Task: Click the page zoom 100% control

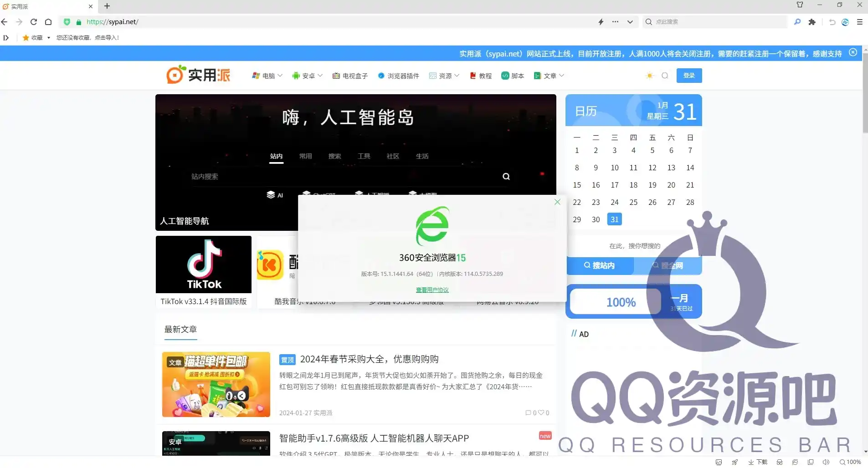Action: 850,462
